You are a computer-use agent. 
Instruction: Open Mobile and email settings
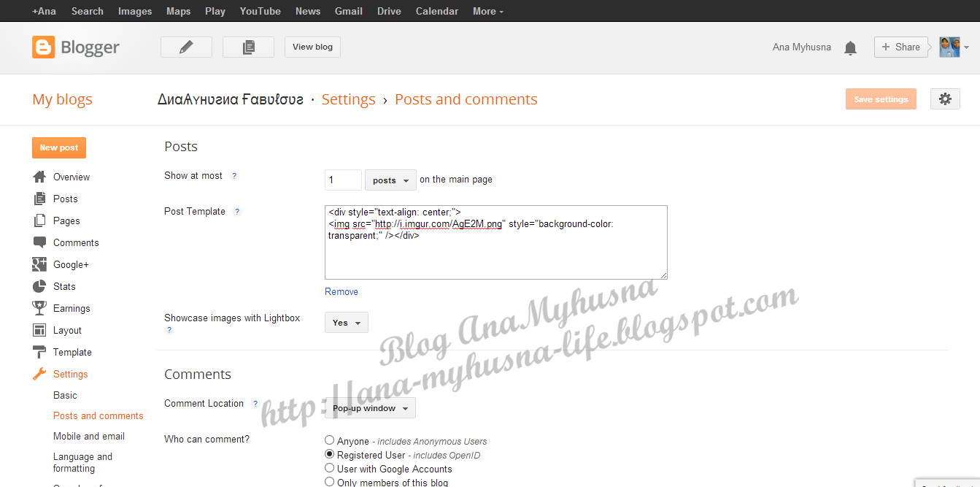tap(89, 436)
